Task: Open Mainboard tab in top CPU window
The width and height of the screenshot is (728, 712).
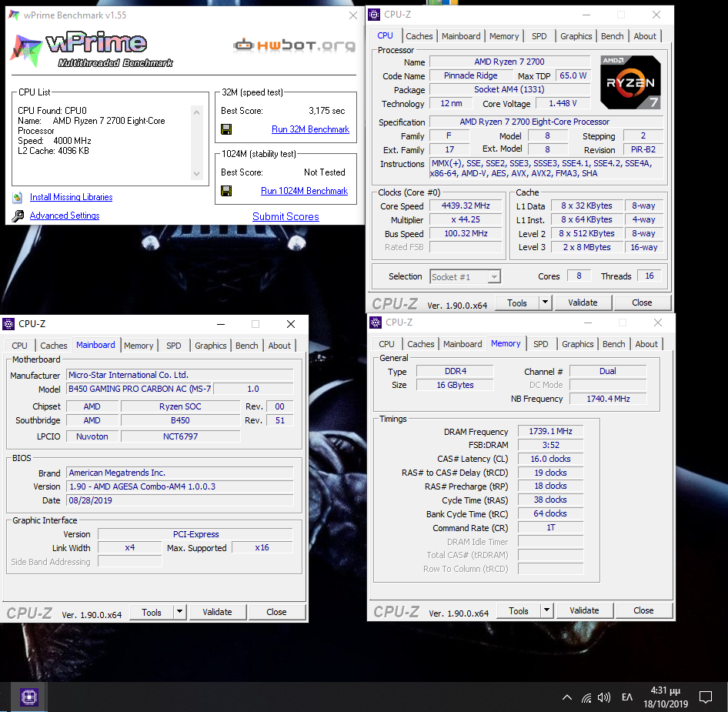Action: (461, 36)
